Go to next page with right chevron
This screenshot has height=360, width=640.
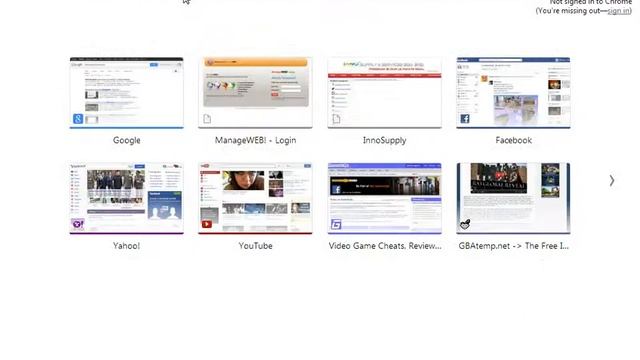(x=612, y=181)
